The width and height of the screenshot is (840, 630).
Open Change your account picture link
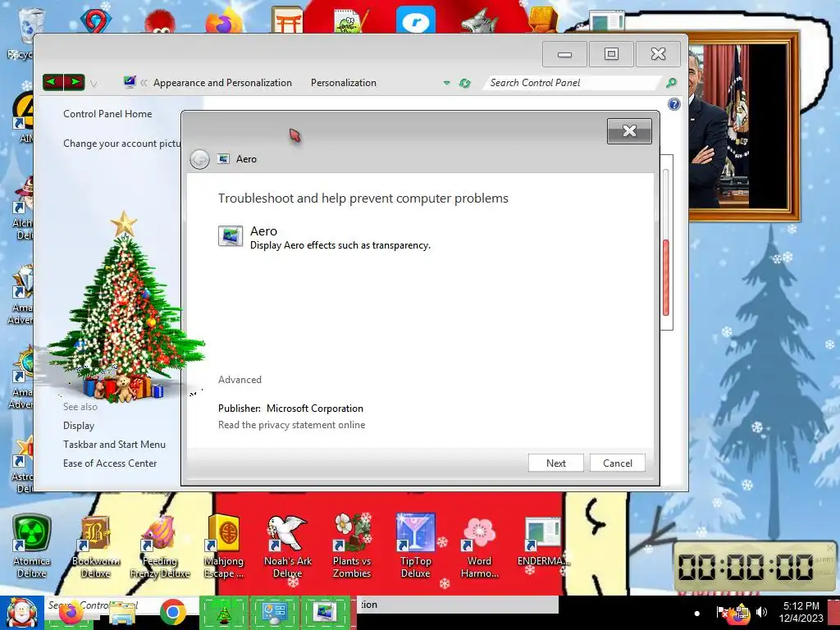[x=121, y=143]
